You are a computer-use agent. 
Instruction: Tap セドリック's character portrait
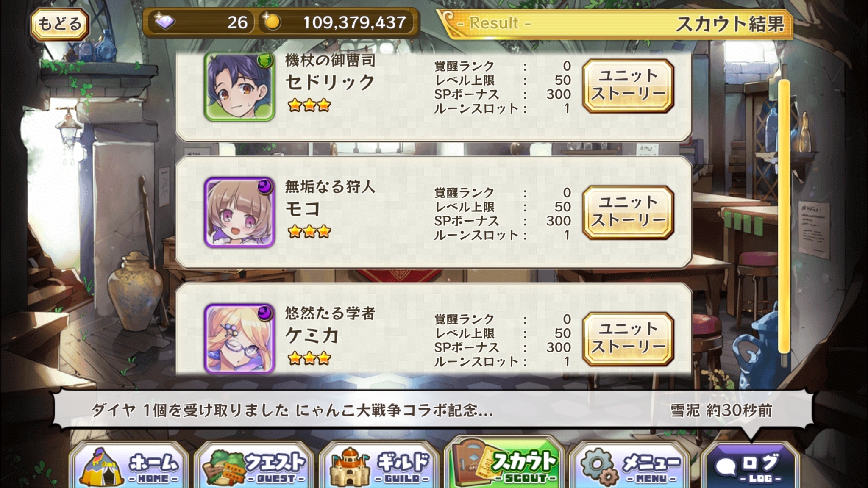click(x=239, y=86)
